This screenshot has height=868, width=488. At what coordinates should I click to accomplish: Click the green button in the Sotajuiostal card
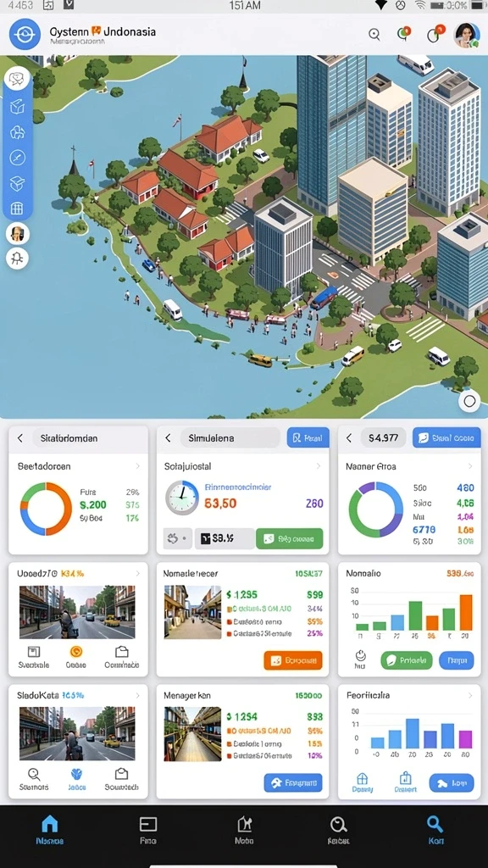[x=290, y=538]
